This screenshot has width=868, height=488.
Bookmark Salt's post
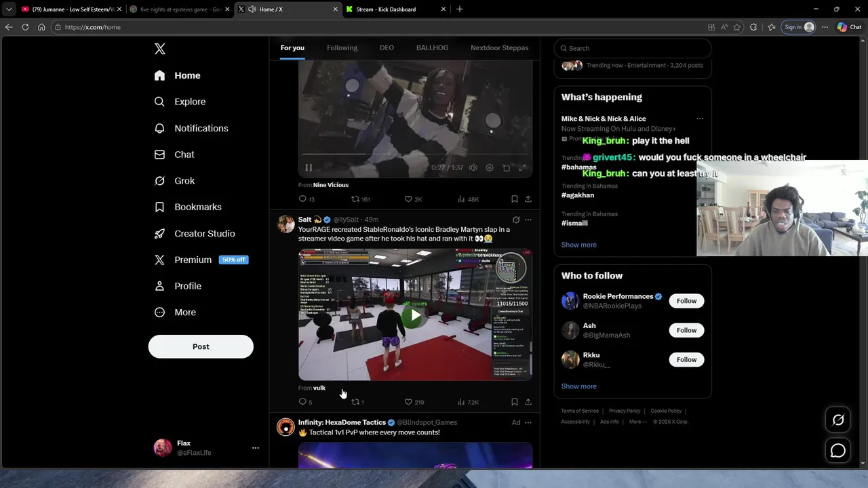coord(514,402)
